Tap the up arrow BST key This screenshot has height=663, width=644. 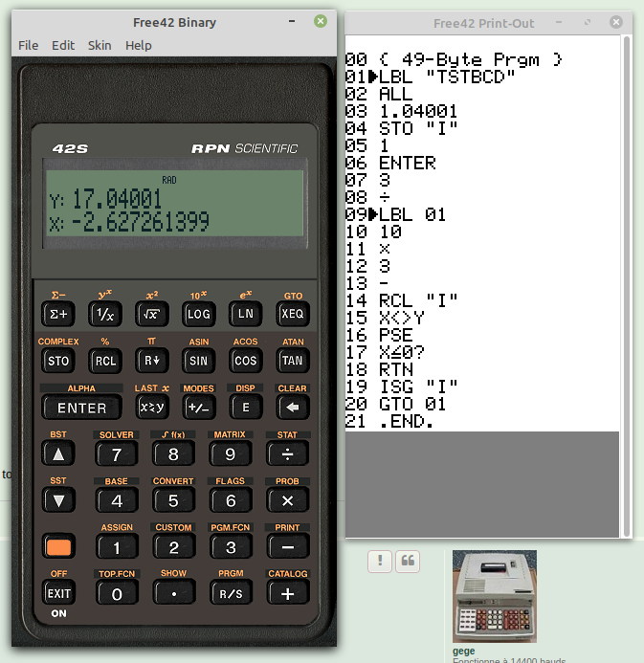pyautogui.click(x=58, y=454)
